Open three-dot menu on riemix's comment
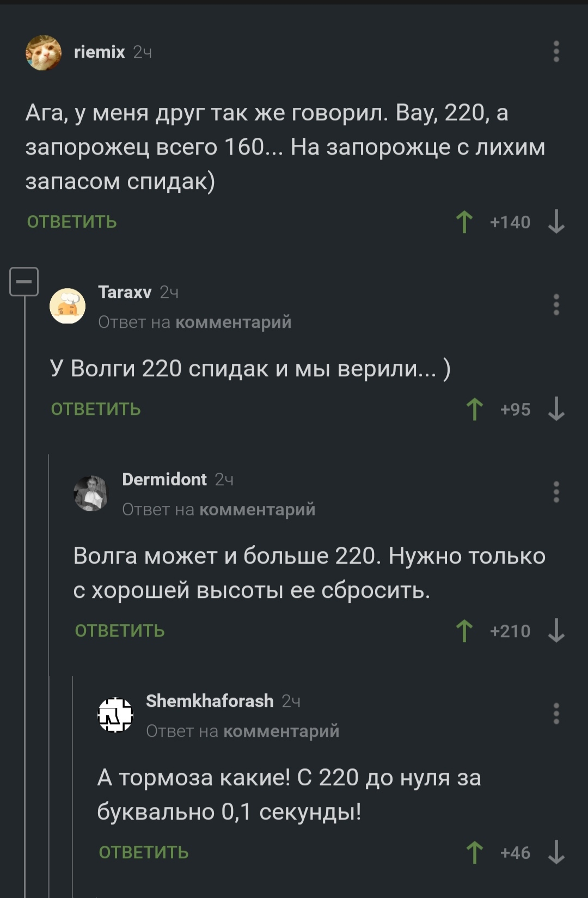The width and height of the screenshot is (588, 898). pos(556,52)
